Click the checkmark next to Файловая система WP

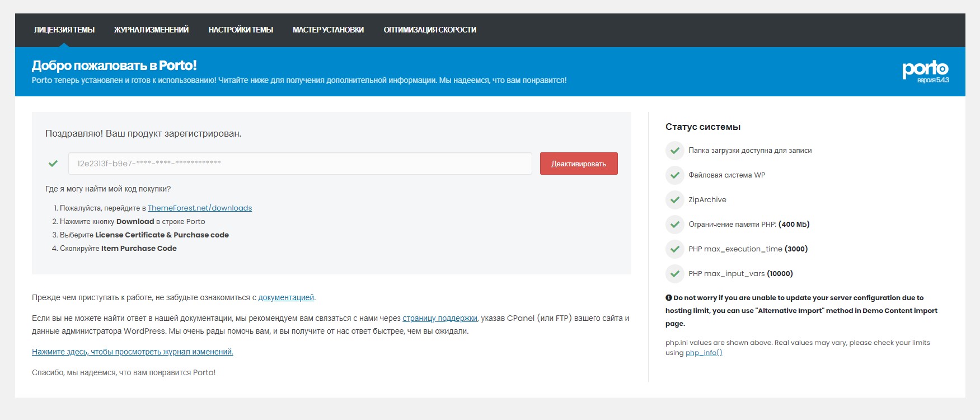point(674,175)
